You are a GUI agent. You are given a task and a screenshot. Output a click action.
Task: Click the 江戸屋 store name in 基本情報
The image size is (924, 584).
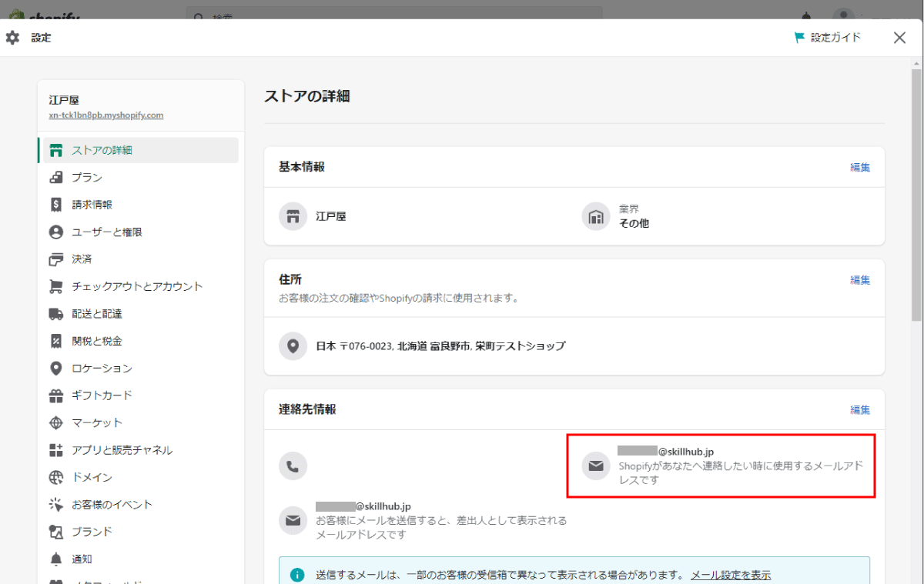tap(331, 217)
